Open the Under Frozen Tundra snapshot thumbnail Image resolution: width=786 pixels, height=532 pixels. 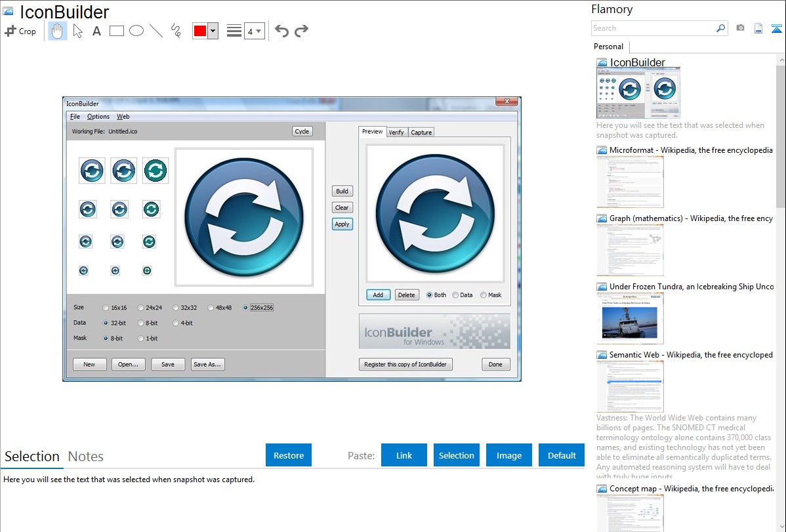[630, 318]
